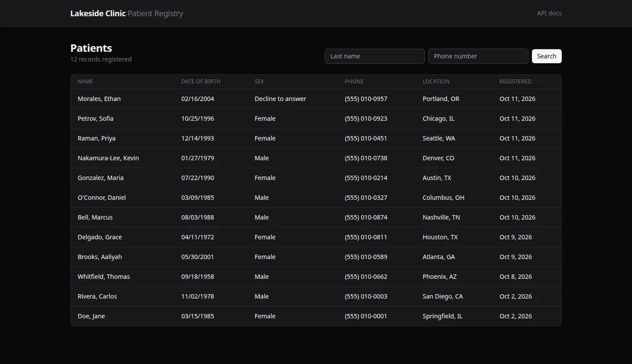Click the NAME column header
Image resolution: width=632 pixels, height=364 pixels.
pyautogui.click(x=85, y=82)
